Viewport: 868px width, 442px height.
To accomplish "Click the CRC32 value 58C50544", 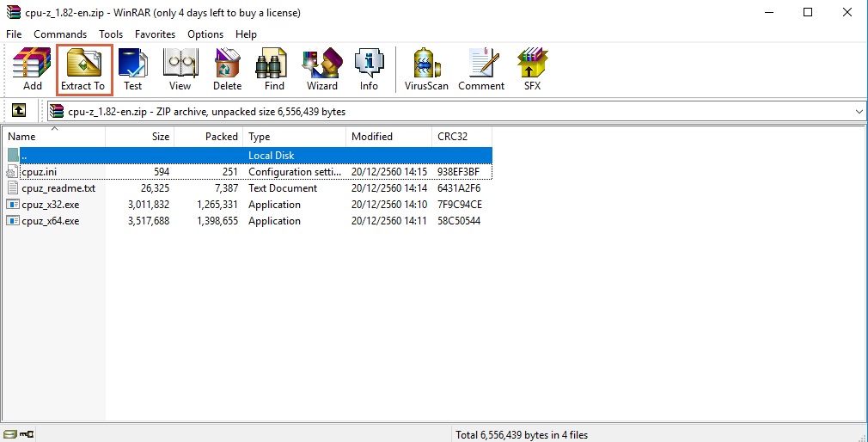I will click(459, 221).
